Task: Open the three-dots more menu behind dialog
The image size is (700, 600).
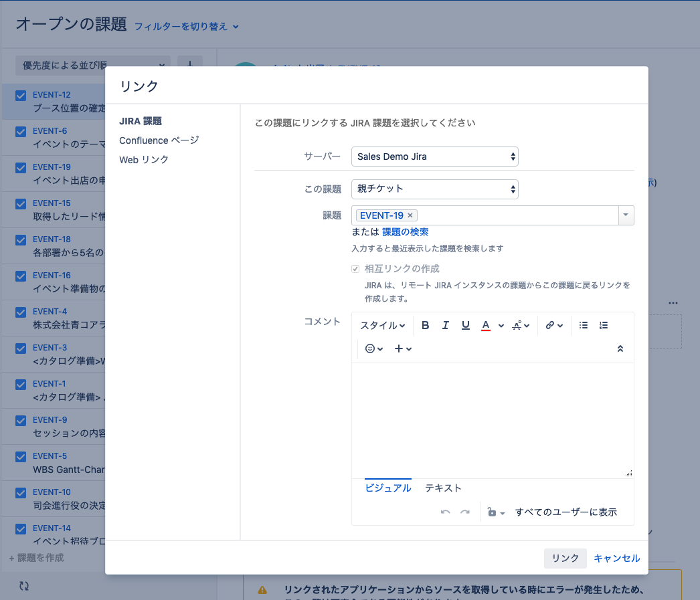Action: pos(673,303)
